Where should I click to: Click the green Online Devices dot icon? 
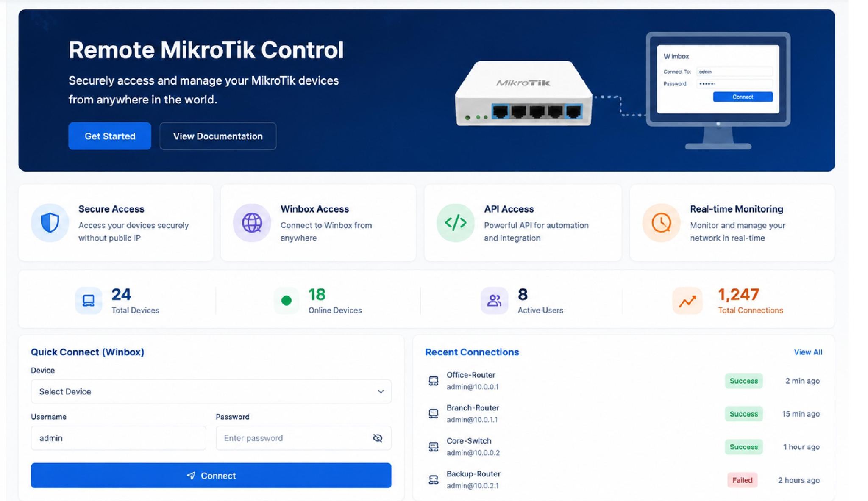[287, 301]
